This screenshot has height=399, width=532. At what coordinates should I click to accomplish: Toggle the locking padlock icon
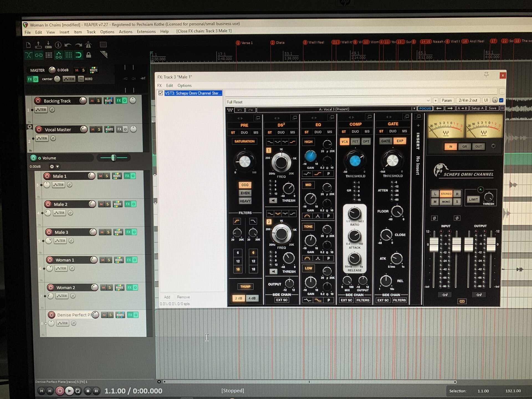(x=89, y=55)
